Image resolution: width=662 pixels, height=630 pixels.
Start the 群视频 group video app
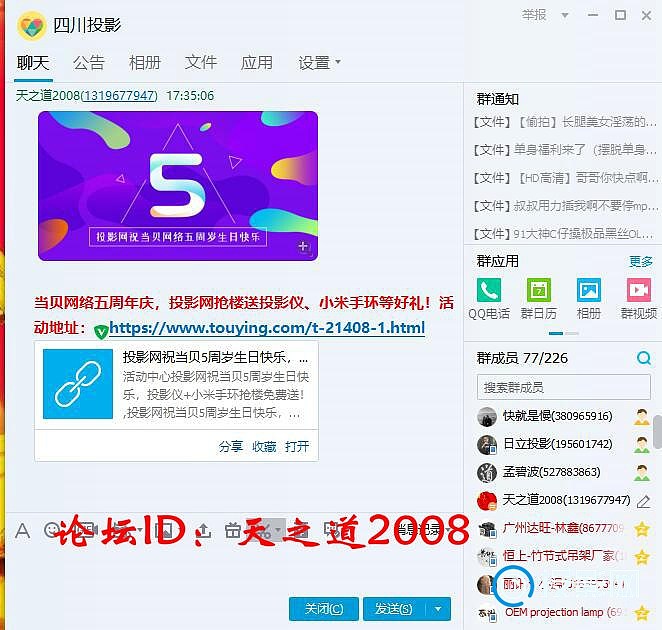click(x=639, y=290)
